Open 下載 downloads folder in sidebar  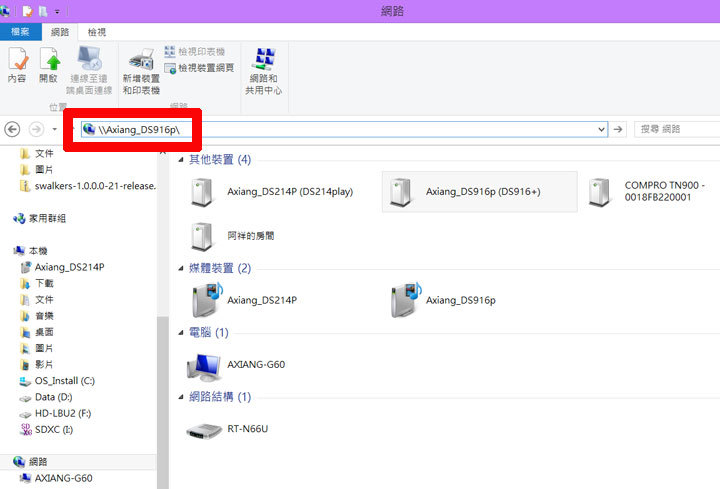tap(37, 283)
